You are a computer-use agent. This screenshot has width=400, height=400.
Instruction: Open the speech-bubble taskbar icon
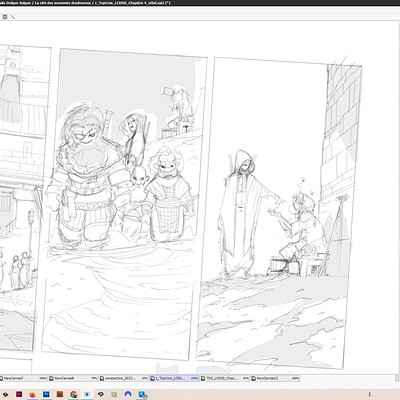click(x=101, y=394)
